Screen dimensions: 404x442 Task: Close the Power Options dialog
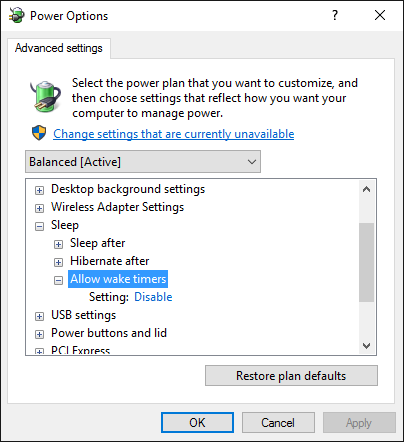380,15
